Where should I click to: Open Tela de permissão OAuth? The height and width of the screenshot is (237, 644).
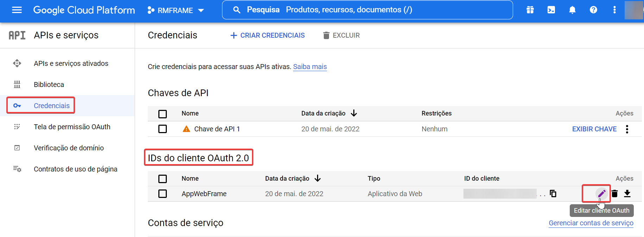pyautogui.click(x=72, y=127)
